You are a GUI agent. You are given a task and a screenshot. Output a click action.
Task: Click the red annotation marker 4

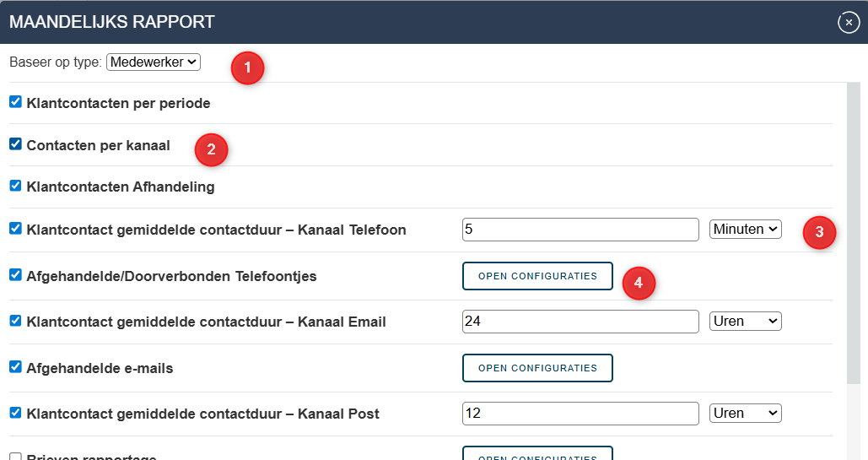tap(639, 283)
